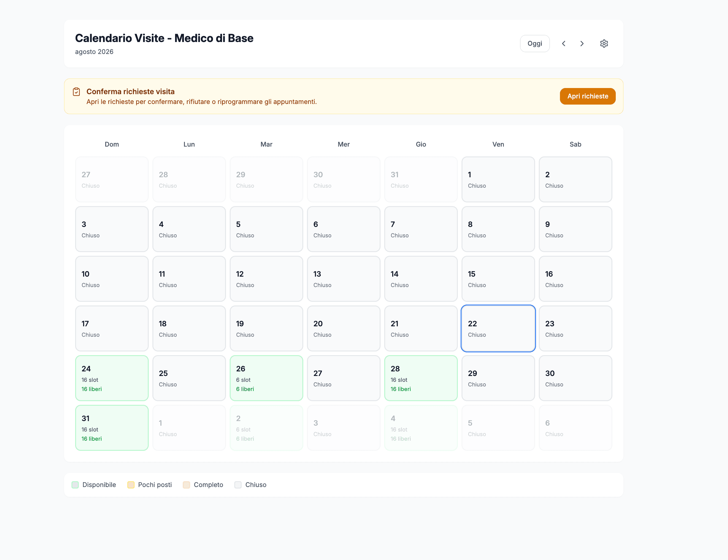Select closed day 13
Image resolution: width=728 pixels, height=560 pixels.
(344, 279)
